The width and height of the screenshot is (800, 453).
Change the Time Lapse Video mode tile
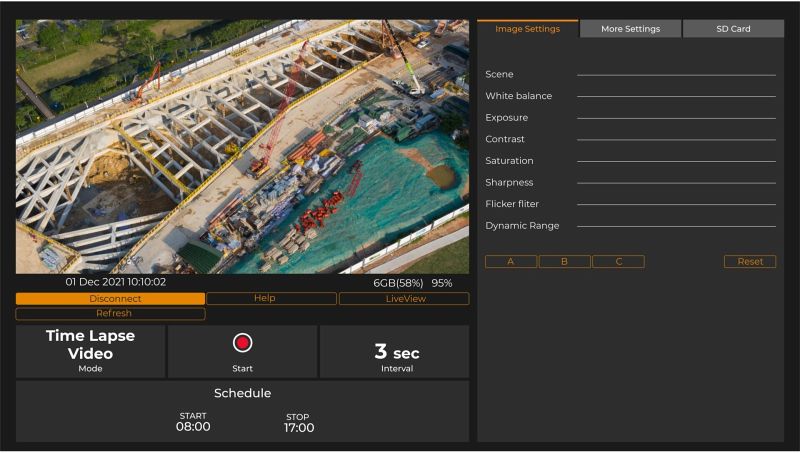90,351
